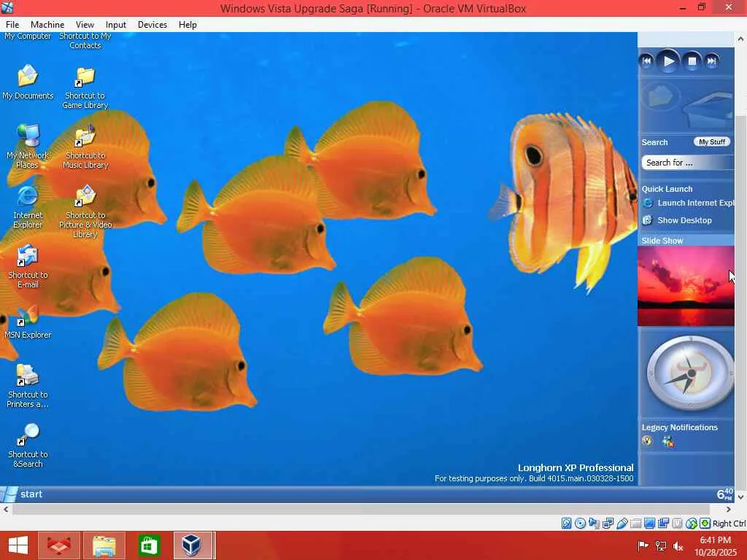Click Launch Internet Explorer quick launch link

coord(695,203)
